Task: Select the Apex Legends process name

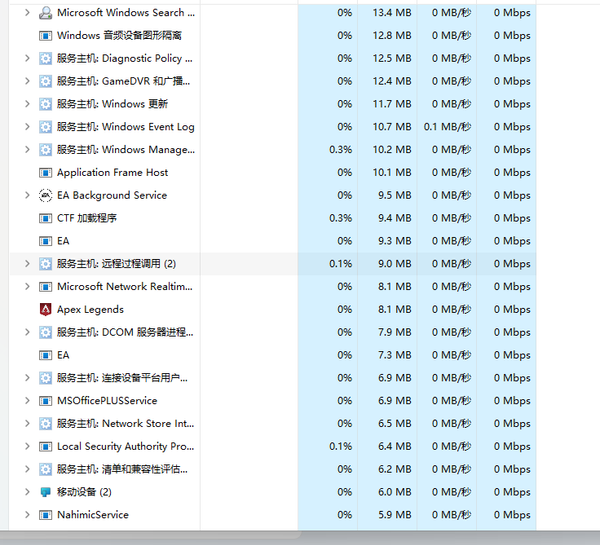Action: 90,310
